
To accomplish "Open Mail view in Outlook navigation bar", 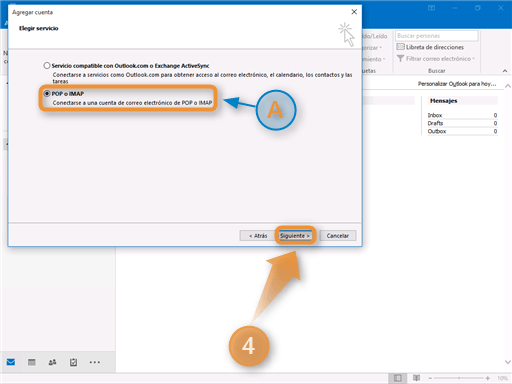I will pyautogui.click(x=11, y=362).
